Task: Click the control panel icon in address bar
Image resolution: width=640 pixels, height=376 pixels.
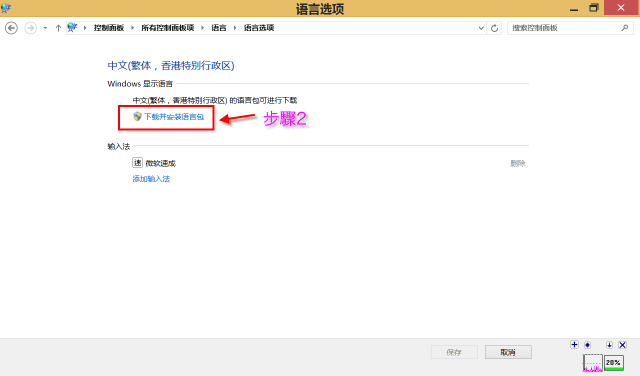Action: pos(72,28)
